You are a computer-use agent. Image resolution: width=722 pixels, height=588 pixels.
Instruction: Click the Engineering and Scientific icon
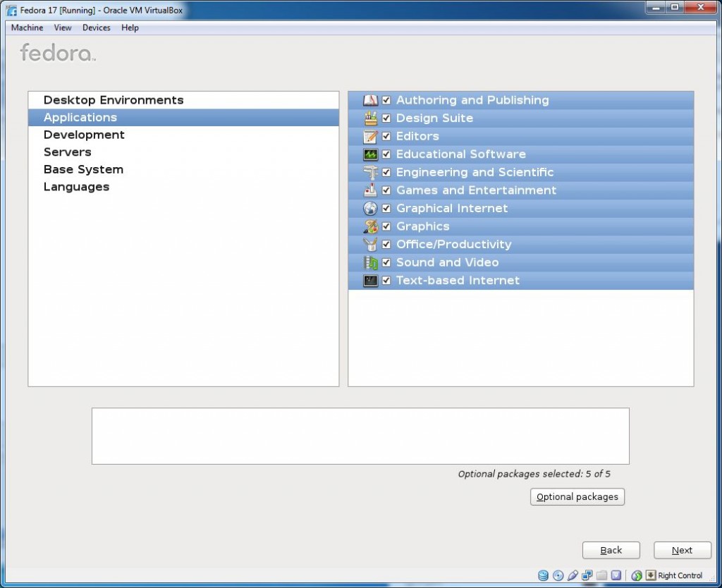point(370,172)
